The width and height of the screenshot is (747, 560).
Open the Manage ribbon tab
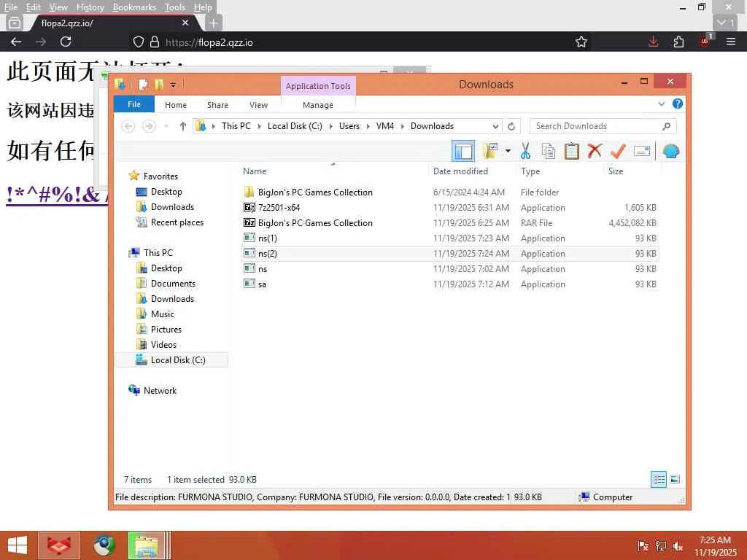pyautogui.click(x=318, y=105)
